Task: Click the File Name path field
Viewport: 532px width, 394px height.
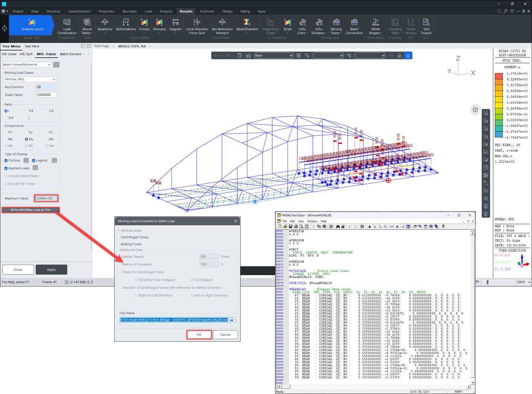Action: 174,320
